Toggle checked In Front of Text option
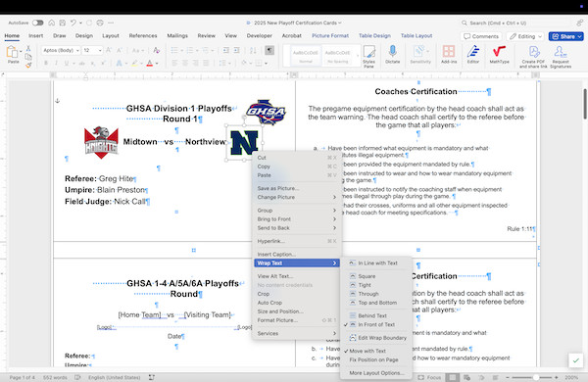Viewport: 588px width, 382px height. [375, 324]
